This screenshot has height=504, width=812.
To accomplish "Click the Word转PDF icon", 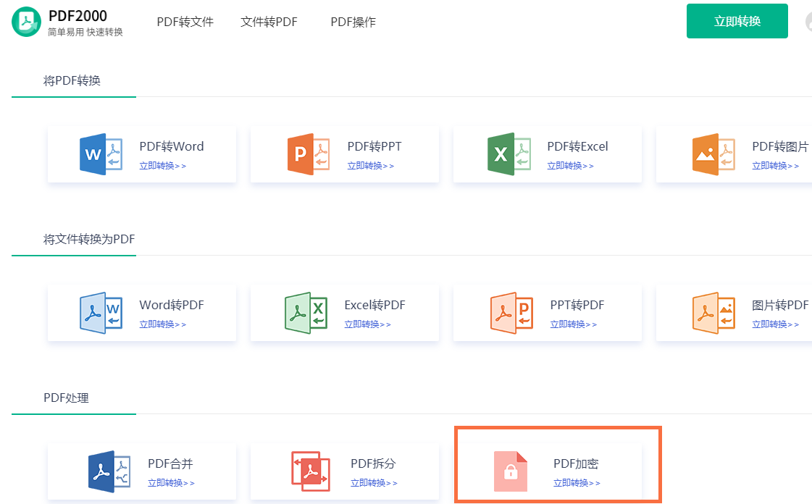I will click(x=101, y=313).
